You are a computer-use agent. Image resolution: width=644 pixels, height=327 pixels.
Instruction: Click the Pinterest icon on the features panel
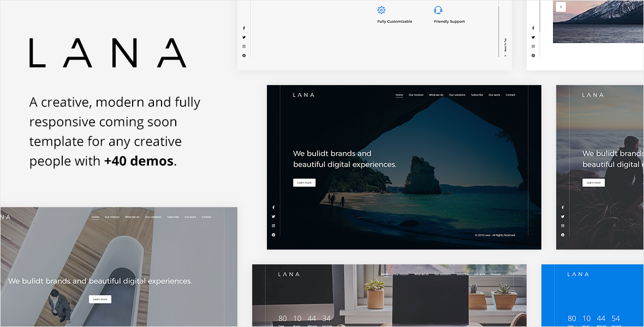[243, 55]
